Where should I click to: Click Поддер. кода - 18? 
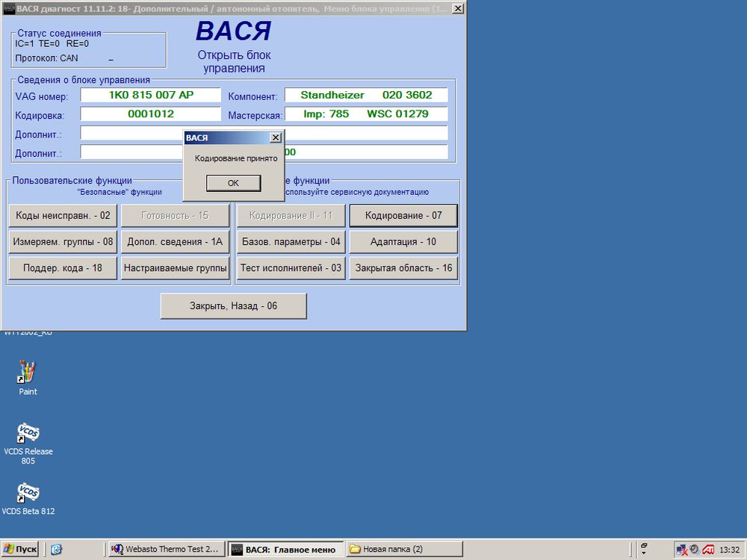(63, 267)
